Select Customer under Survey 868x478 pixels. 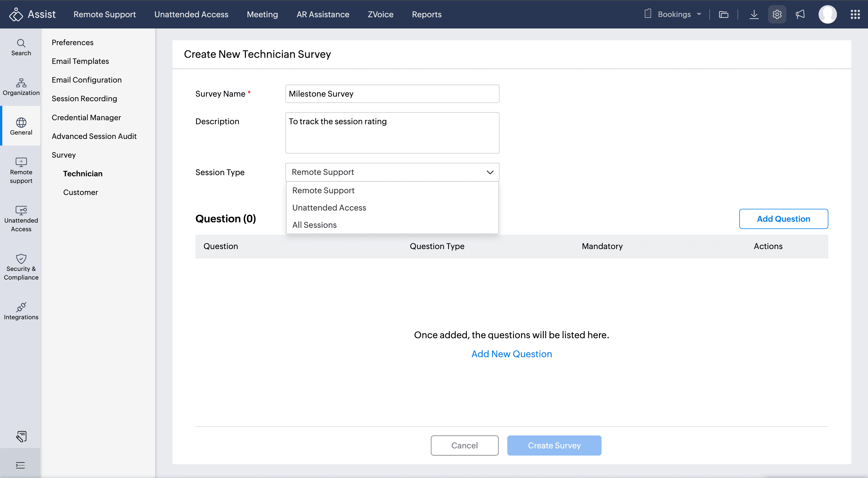(80, 192)
